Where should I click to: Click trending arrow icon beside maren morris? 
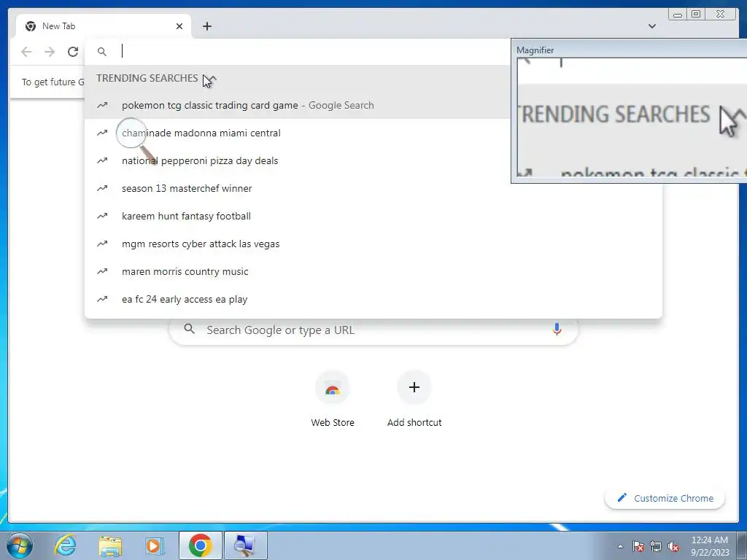pos(102,271)
